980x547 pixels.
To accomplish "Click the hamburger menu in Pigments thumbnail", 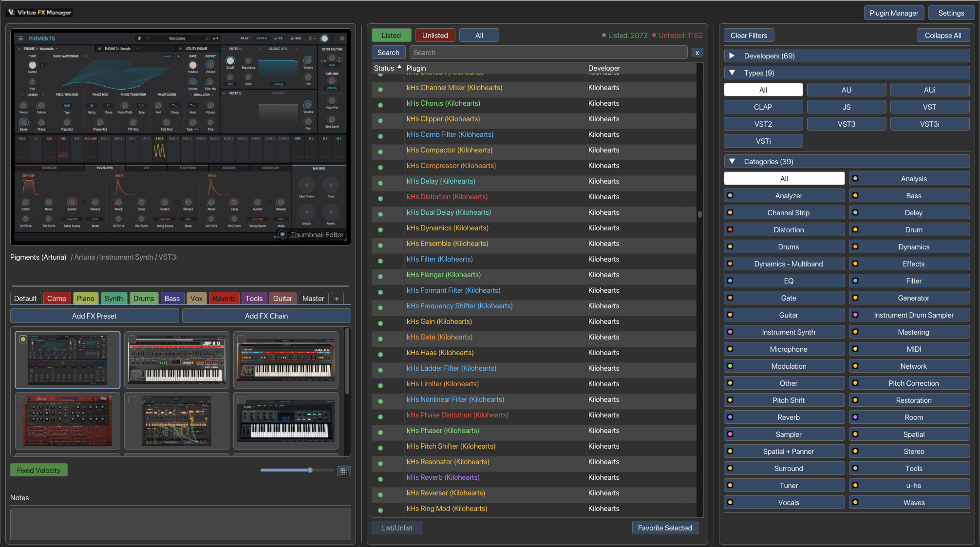I will point(20,38).
